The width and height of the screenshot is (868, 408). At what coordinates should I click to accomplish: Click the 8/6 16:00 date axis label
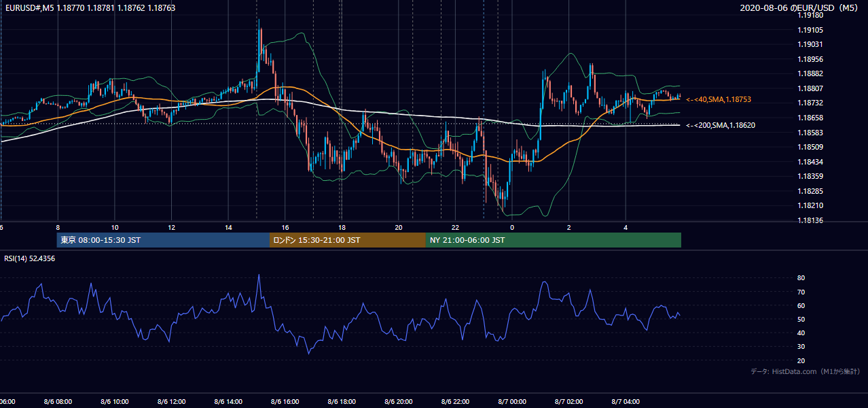[285, 402]
